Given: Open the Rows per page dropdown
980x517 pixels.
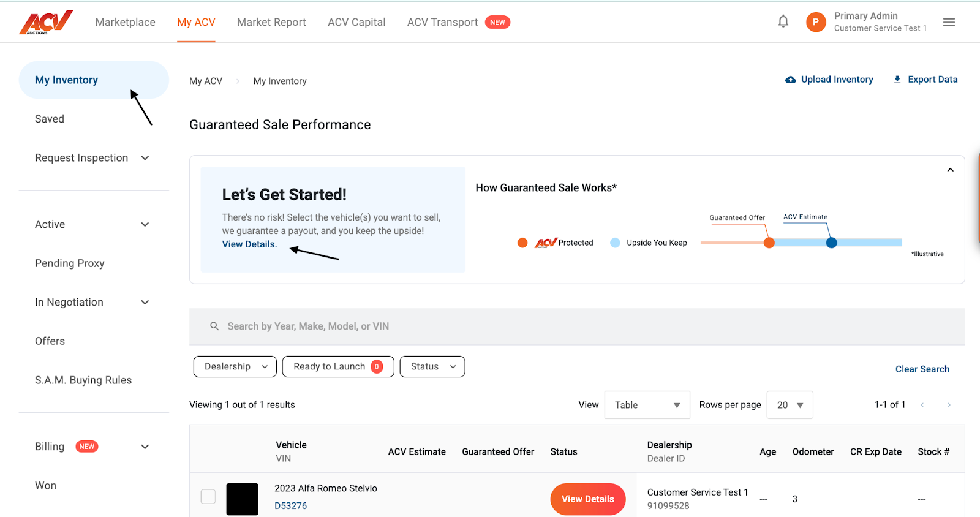Looking at the screenshot, I should tap(790, 405).
